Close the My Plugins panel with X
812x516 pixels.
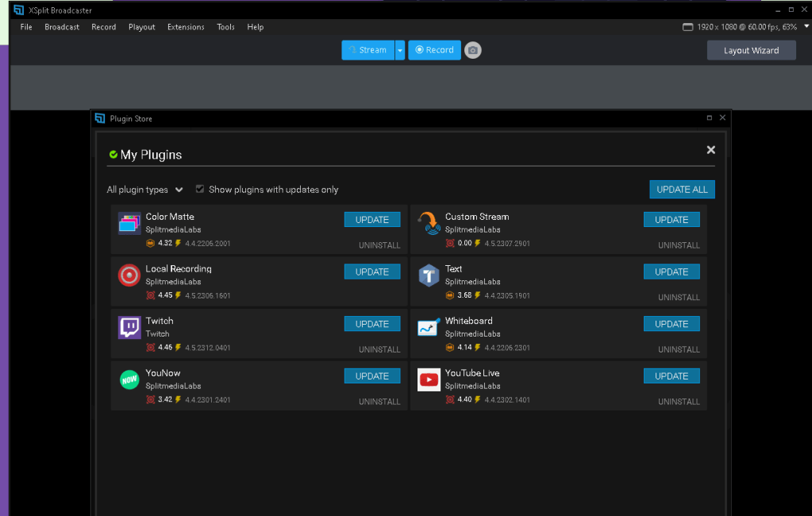pyautogui.click(x=710, y=150)
